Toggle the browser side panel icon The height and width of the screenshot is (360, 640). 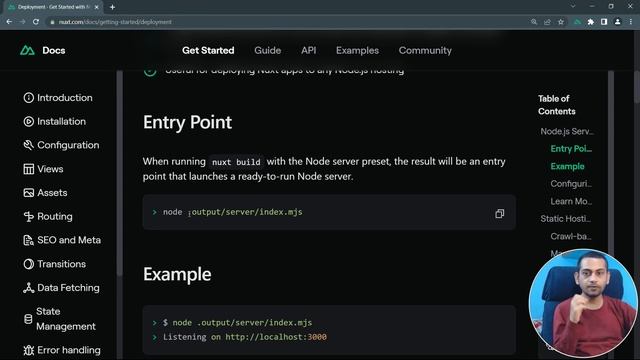pos(604,22)
